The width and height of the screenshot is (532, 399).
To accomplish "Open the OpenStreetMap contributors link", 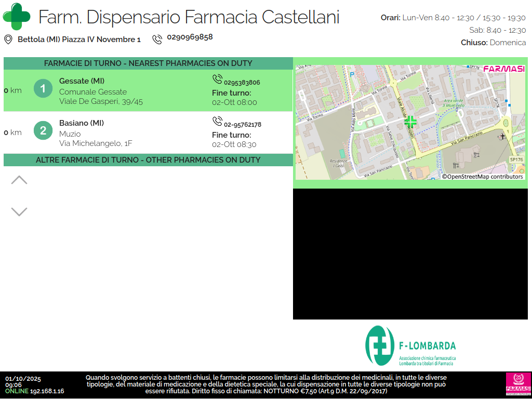I will 483,177.
